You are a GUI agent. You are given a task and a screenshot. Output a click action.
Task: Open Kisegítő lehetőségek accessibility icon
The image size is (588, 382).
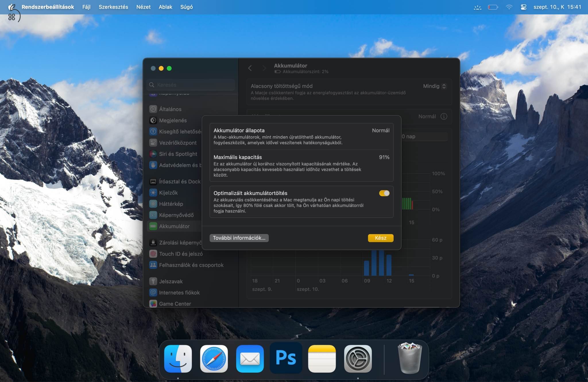(153, 131)
